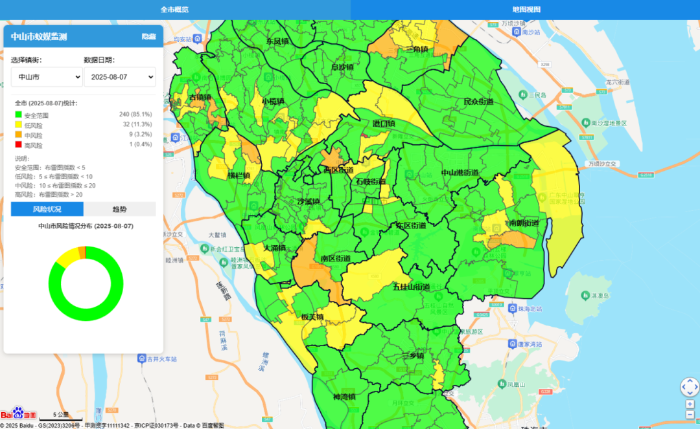Click the 中山港街道 region label

pos(460,172)
